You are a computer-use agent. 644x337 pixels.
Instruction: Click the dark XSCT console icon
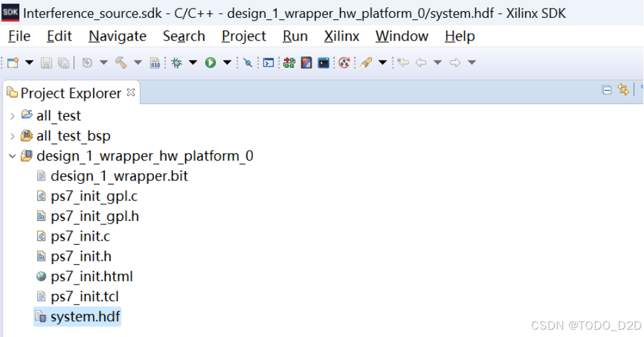pos(323,63)
